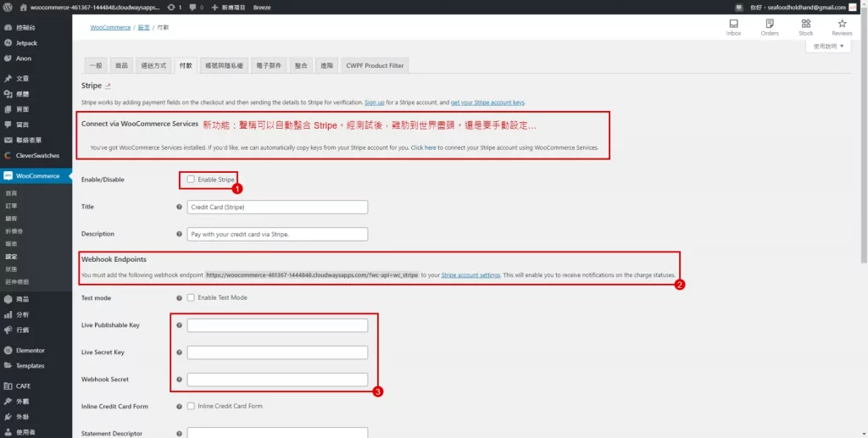
Task: Switch to the 進階 advanced tab
Action: point(326,65)
